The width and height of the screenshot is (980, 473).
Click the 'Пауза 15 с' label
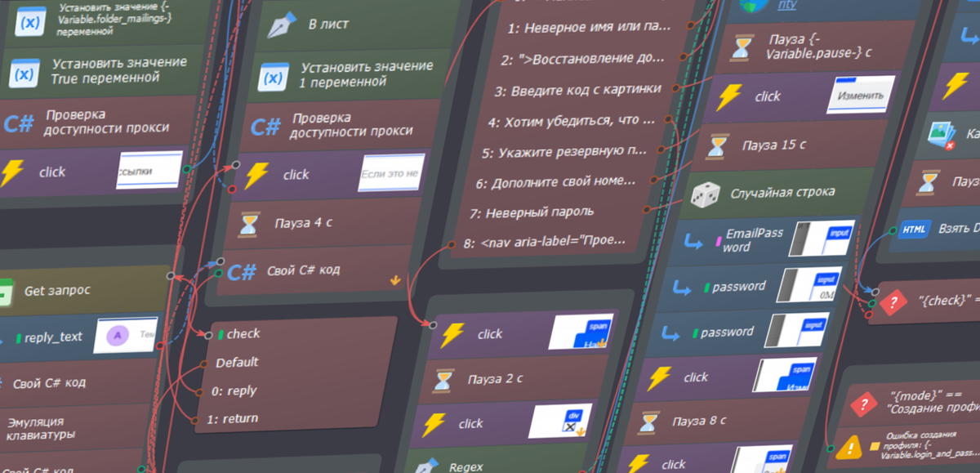coord(774,145)
